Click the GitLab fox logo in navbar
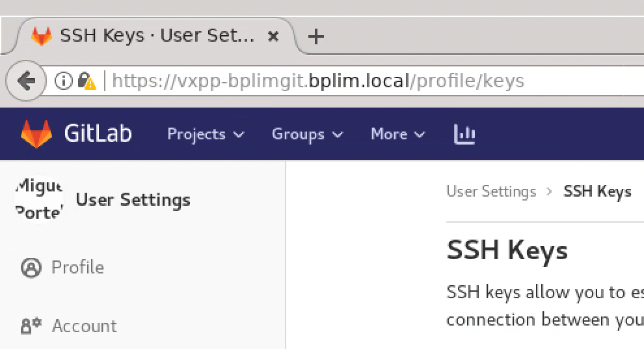The height and width of the screenshot is (349, 644). [x=36, y=133]
